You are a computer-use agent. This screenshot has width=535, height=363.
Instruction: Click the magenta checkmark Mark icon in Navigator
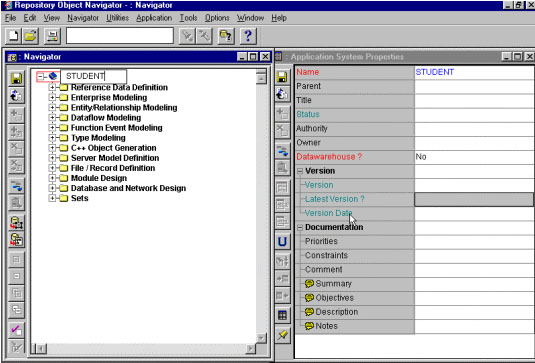click(16, 330)
